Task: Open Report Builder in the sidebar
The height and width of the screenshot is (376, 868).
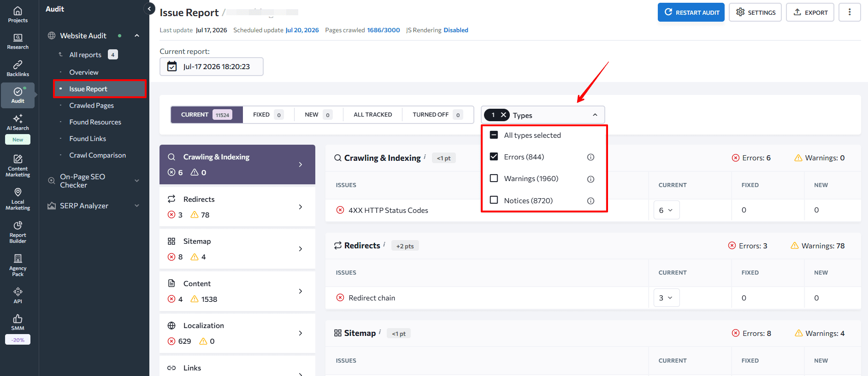Action: pyautogui.click(x=18, y=232)
